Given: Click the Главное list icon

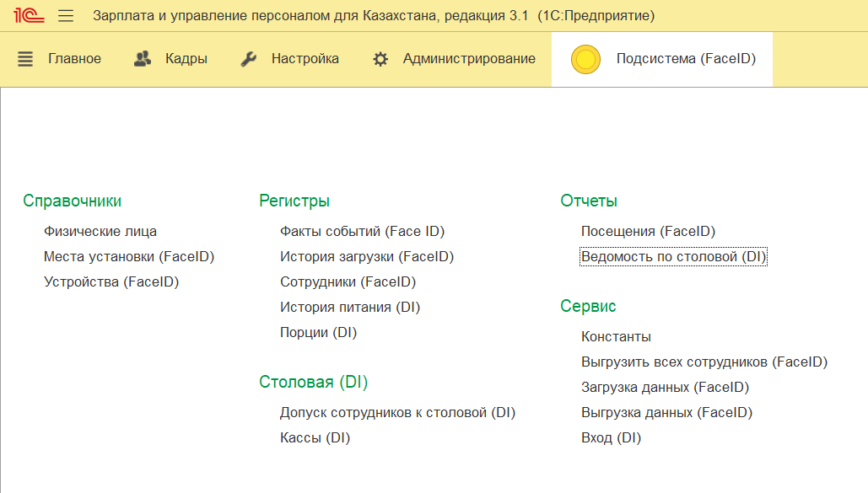Looking at the screenshot, I should pyautogui.click(x=25, y=59).
